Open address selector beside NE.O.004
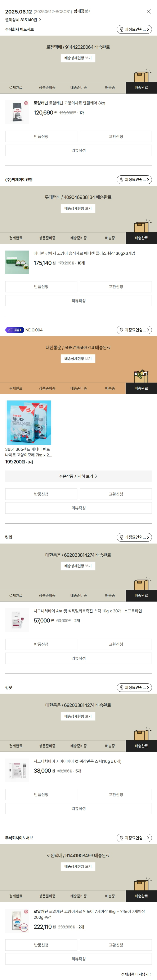 (x=134, y=330)
